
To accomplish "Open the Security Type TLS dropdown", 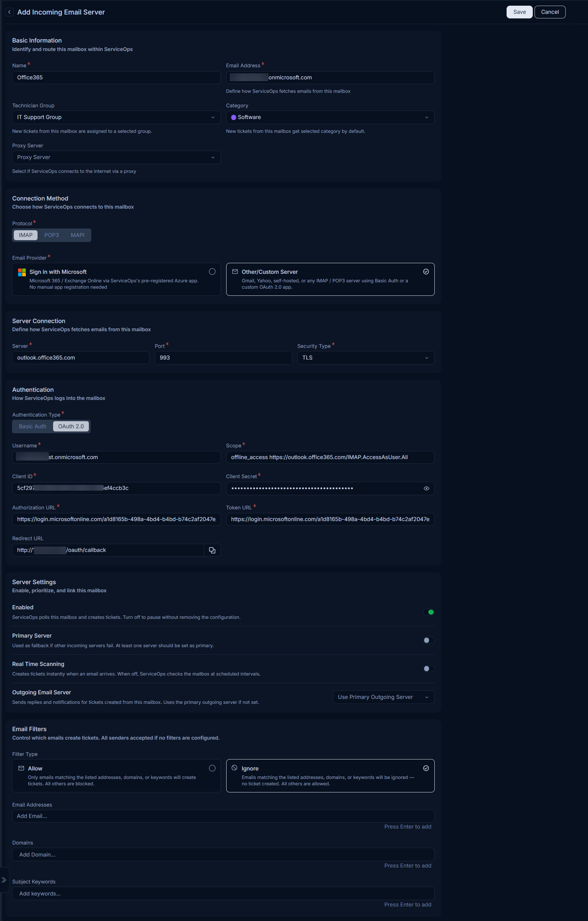I will coord(365,358).
